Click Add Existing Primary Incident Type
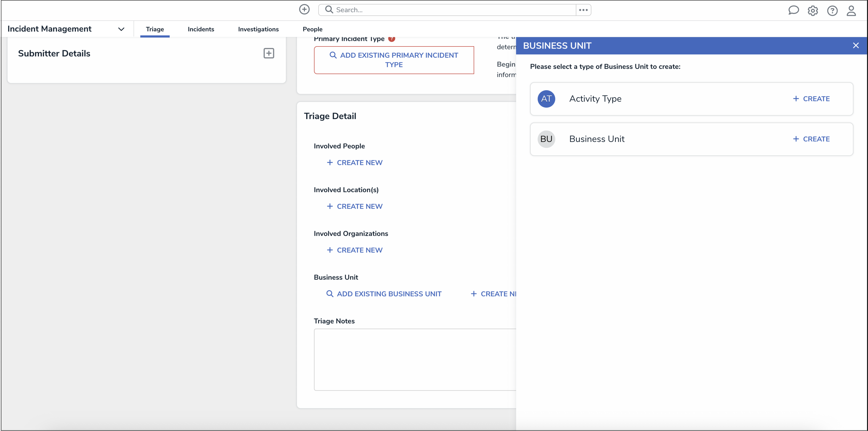The width and height of the screenshot is (868, 431). [394, 60]
